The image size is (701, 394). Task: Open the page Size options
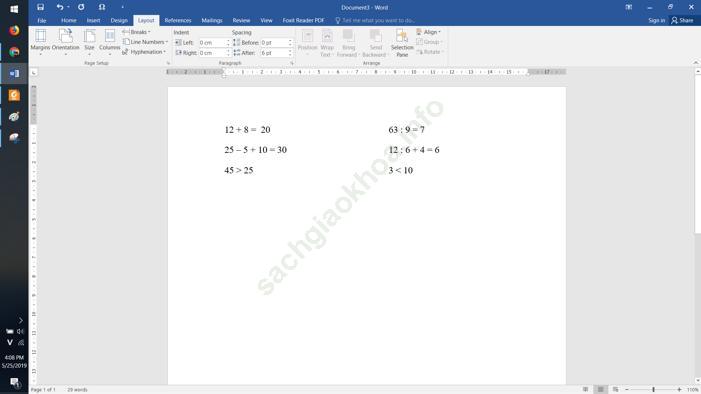click(x=89, y=42)
